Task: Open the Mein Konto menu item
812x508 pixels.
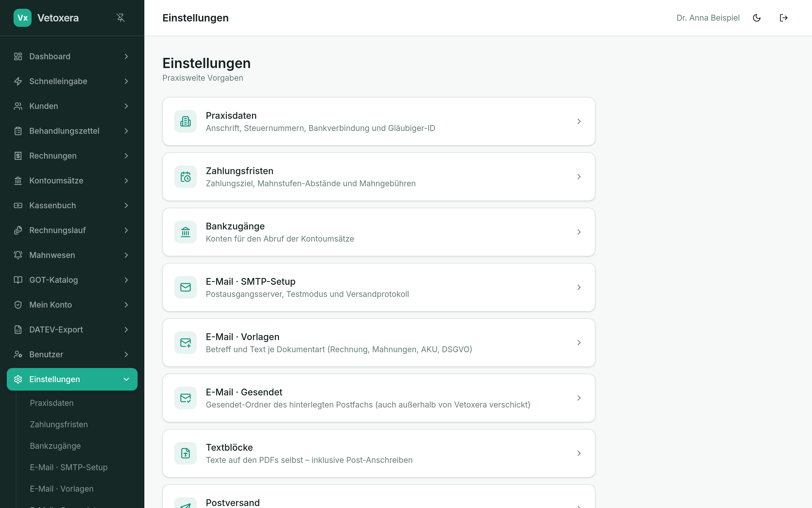Action: click(72, 305)
